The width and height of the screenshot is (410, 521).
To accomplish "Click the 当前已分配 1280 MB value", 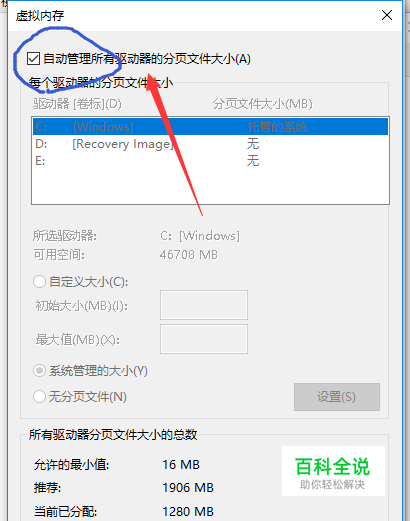I will pos(188,511).
